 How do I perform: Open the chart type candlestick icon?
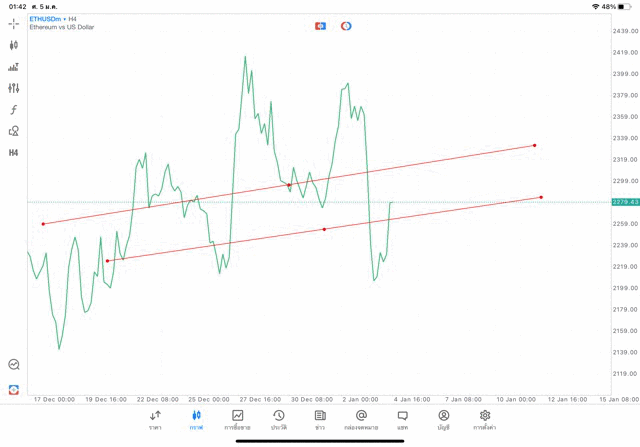coord(13,45)
